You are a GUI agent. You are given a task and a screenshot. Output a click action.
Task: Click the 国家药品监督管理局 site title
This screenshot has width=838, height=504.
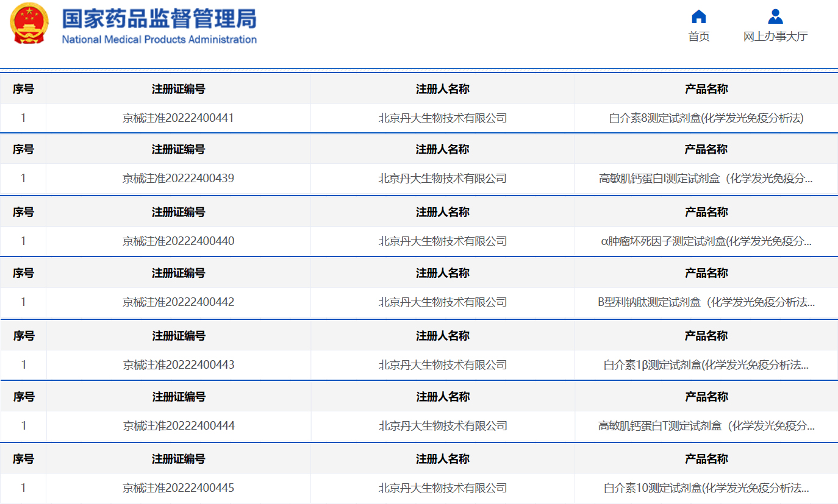pyautogui.click(x=159, y=18)
